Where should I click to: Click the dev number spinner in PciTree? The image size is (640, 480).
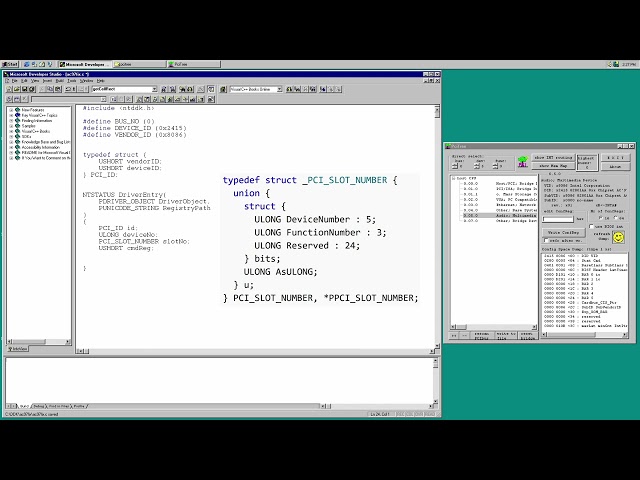(479, 166)
